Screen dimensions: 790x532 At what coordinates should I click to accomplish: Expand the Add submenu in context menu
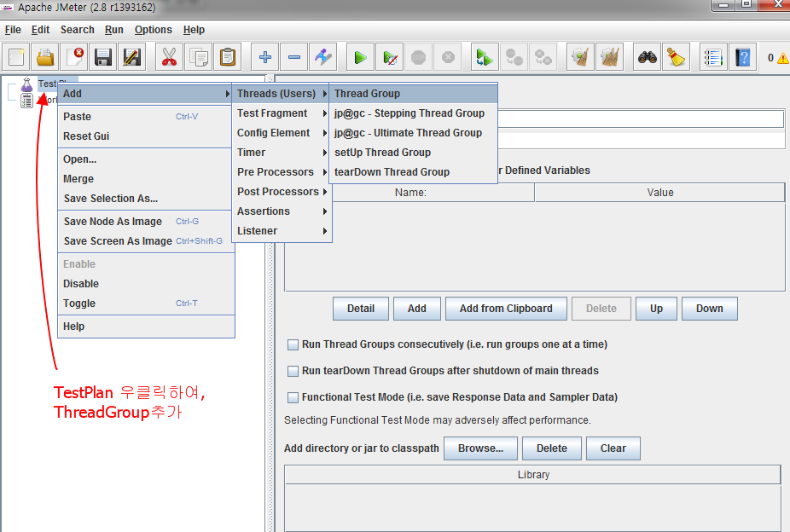click(x=146, y=94)
